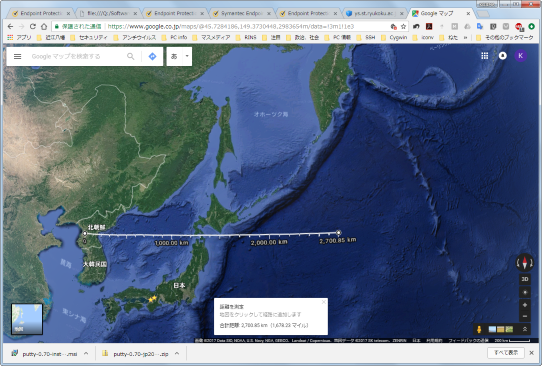
Task: Expand the putty-0.70 msi download options
Action: coord(86,354)
